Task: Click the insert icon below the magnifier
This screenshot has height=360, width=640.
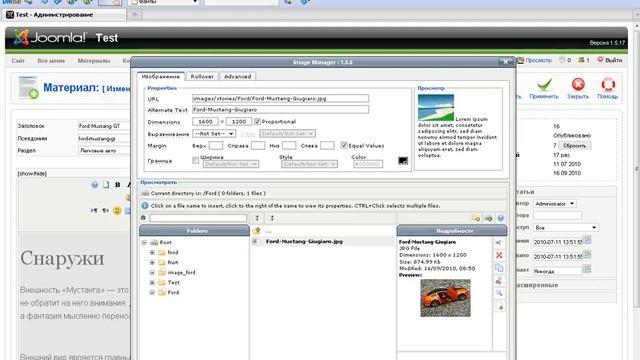Action: point(499,306)
